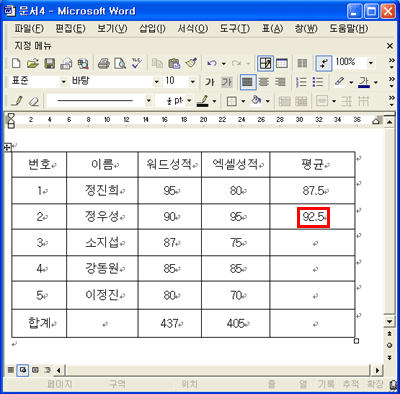Open the 파일(F) menu

pos(29,29)
